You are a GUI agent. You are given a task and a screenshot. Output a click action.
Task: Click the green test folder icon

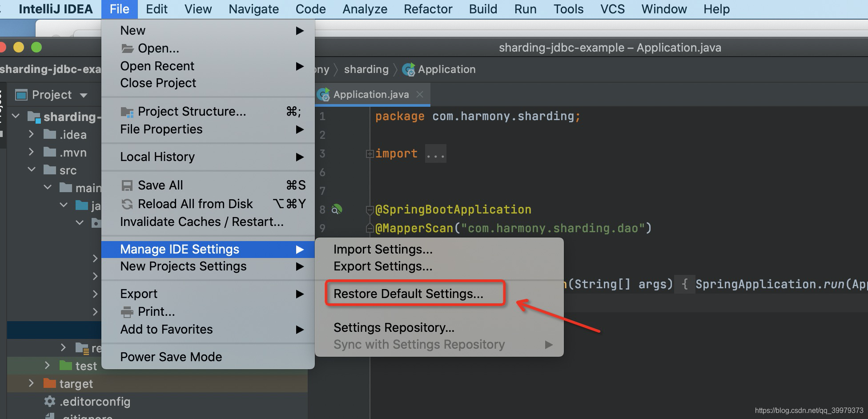pos(66,366)
